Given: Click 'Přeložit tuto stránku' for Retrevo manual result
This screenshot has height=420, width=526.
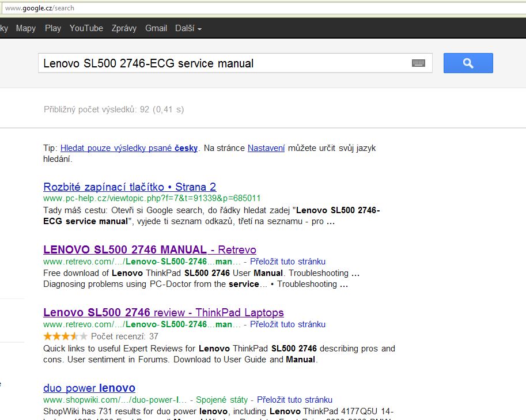Looking at the screenshot, I should coord(288,262).
